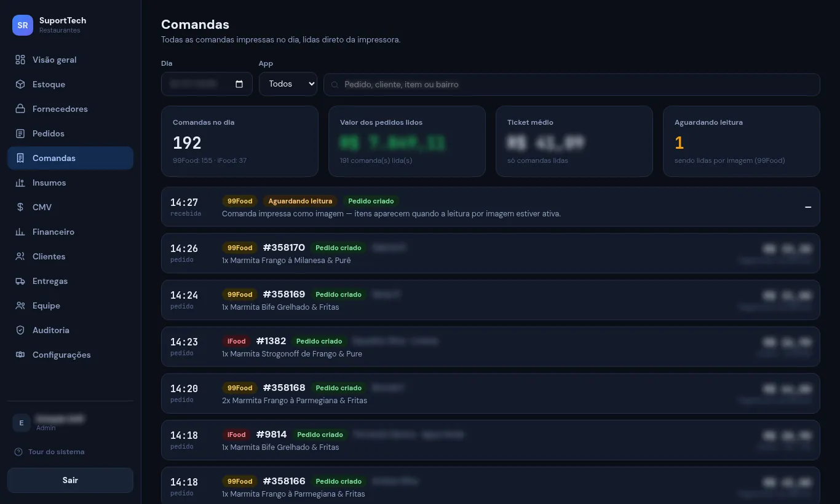The height and width of the screenshot is (504, 840).
Task: Open the iFood order #1382 row
Action: point(490,347)
